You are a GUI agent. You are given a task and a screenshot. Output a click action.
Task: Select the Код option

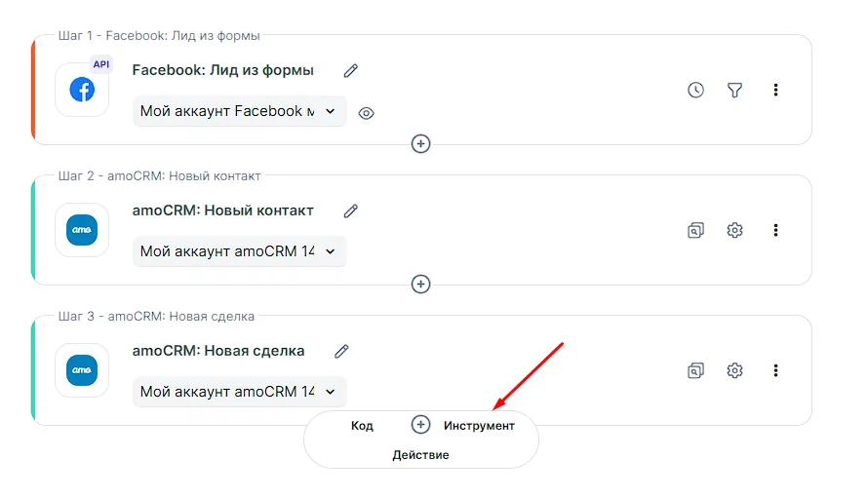tap(362, 426)
